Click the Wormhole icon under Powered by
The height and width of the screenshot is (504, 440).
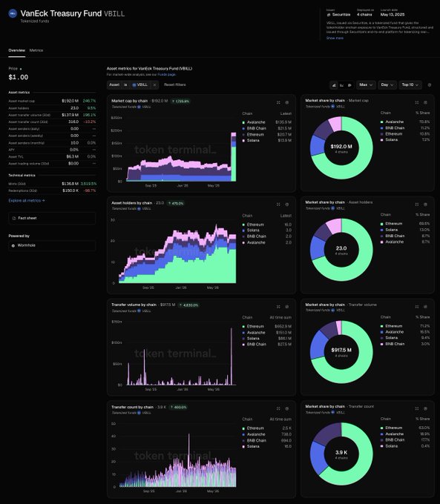coord(13,245)
